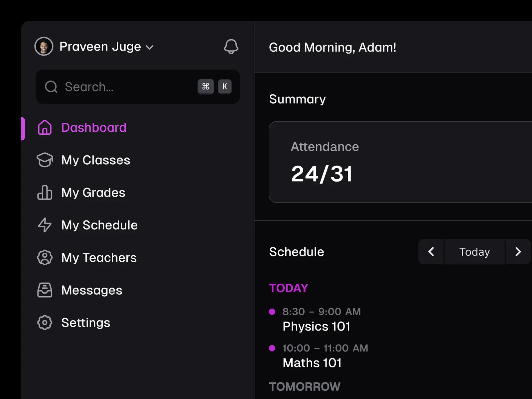Focus the Search input field
532x399 pixels.
click(126, 87)
